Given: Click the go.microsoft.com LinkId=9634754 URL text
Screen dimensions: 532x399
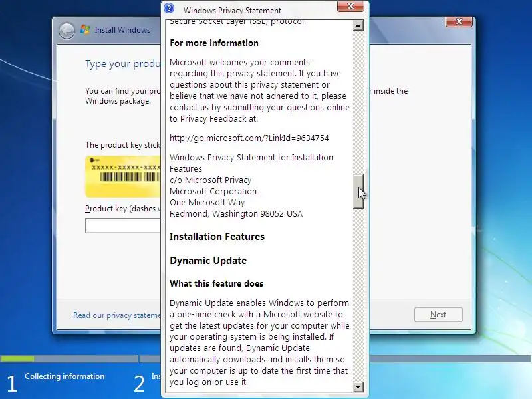Looking at the screenshot, I should [x=249, y=138].
